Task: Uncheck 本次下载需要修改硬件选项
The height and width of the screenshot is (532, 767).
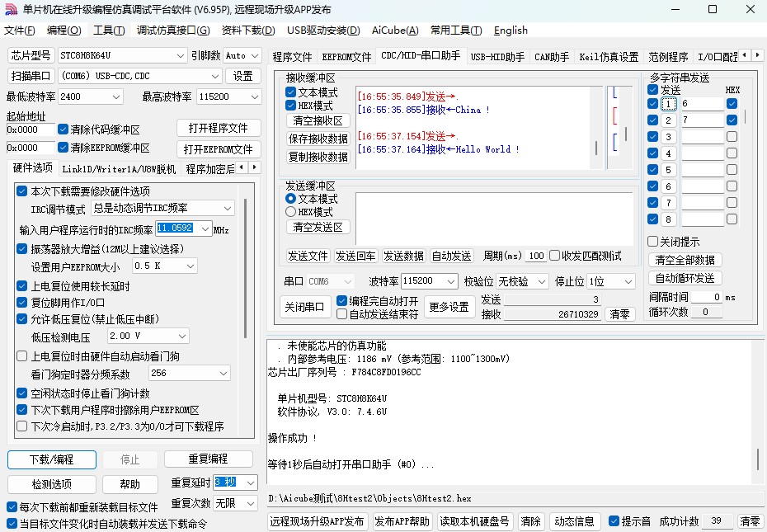Action: point(21,191)
